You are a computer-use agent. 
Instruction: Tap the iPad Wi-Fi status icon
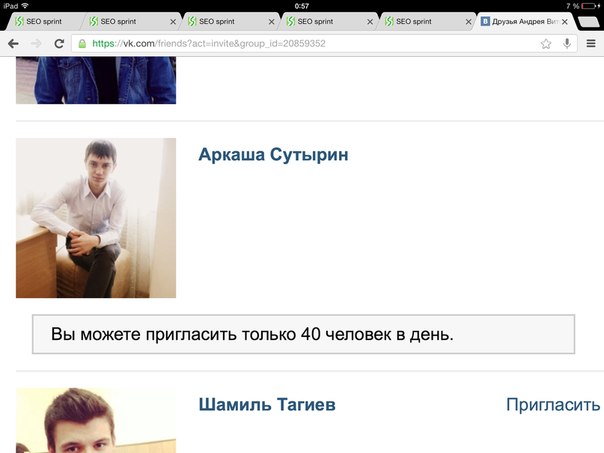coord(25,6)
